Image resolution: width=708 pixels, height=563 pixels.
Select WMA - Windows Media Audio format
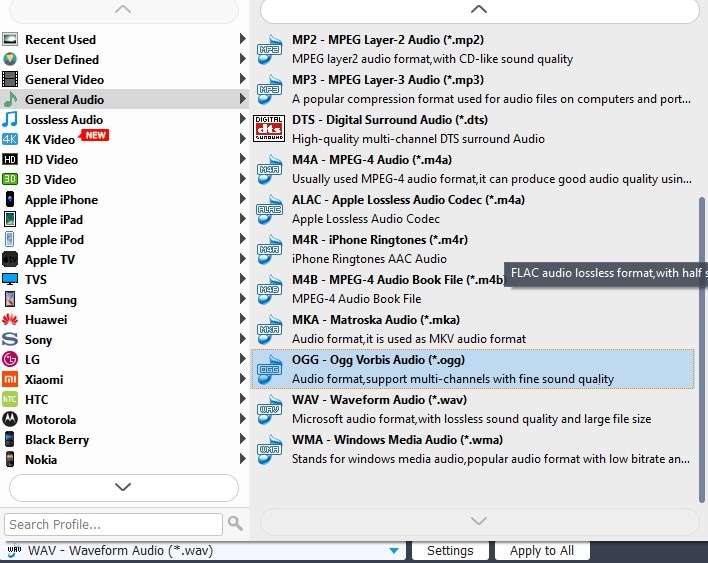click(473, 449)
